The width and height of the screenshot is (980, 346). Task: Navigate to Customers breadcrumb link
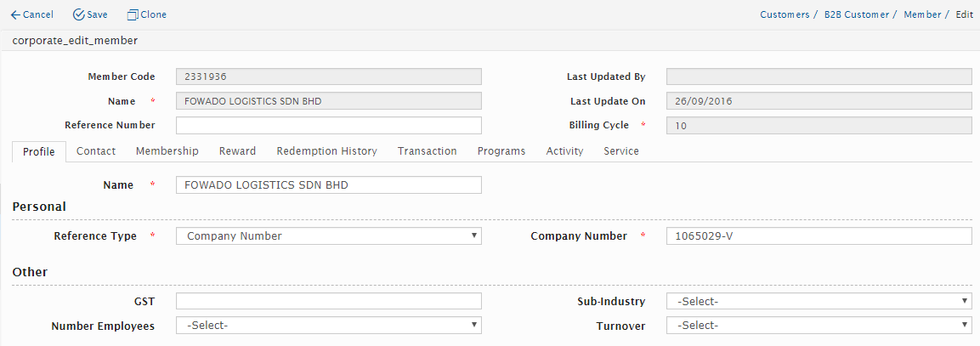point(784,14)
